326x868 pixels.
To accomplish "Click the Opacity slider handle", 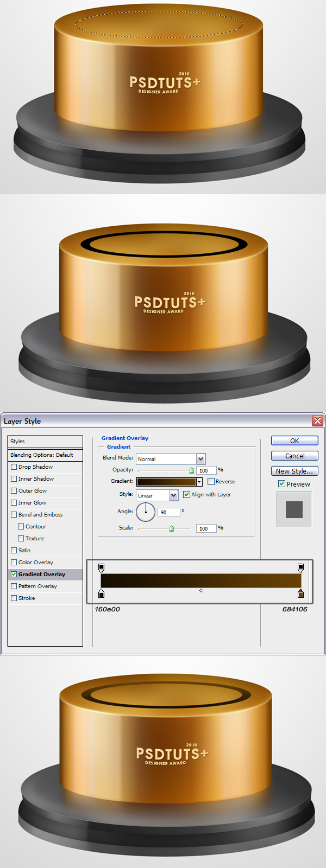I will pyautogui.click(x=191, y=470).
